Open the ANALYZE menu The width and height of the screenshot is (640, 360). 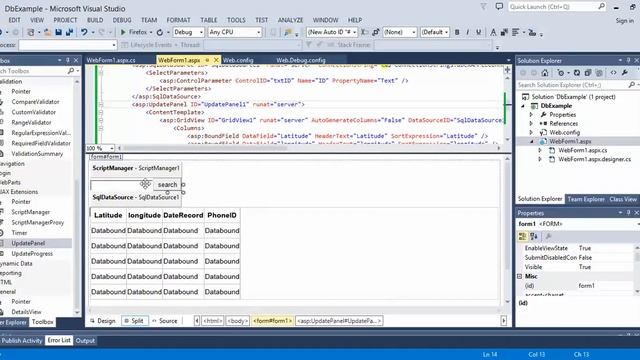[290, 20]
